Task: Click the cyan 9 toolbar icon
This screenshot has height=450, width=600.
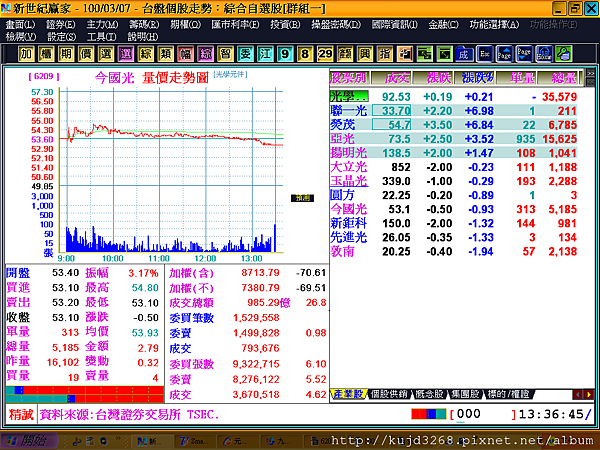Action: click(x=285, y=54)
